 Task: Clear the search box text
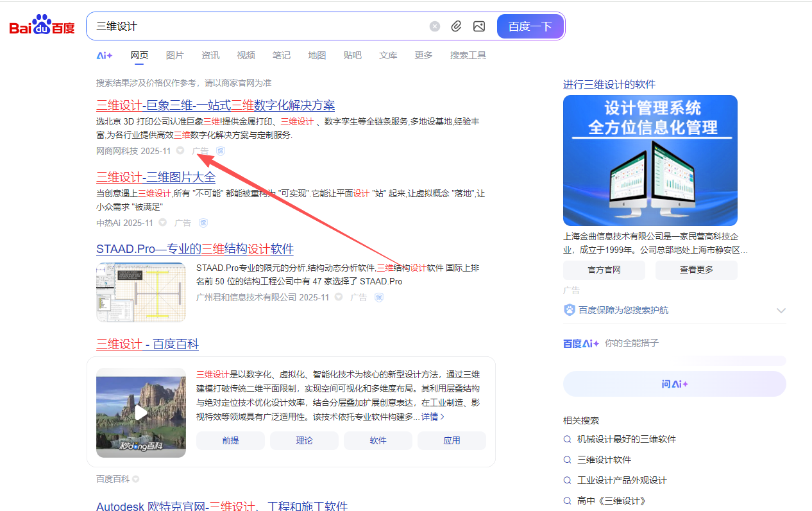coord(435,26)
